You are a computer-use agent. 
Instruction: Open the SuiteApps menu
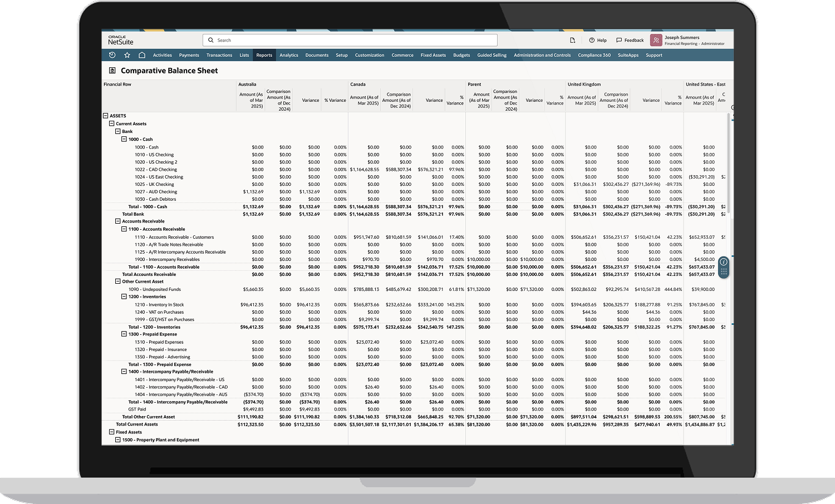tap(628, 55)
